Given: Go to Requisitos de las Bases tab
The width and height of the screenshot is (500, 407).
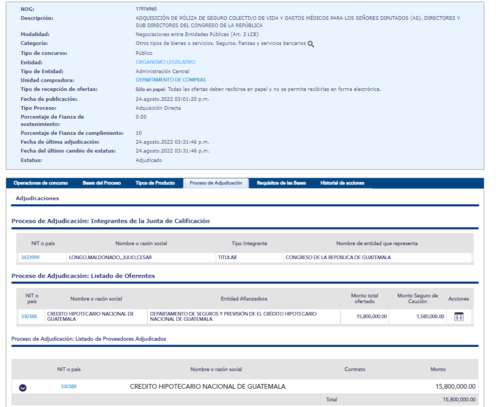Looking at the screenshot, I should click(281, 183).
